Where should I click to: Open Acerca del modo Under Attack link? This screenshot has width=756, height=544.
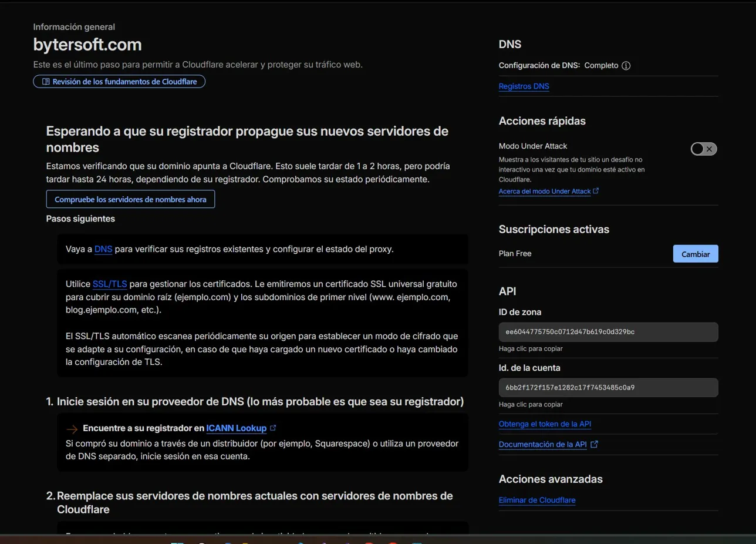(549, 192)
